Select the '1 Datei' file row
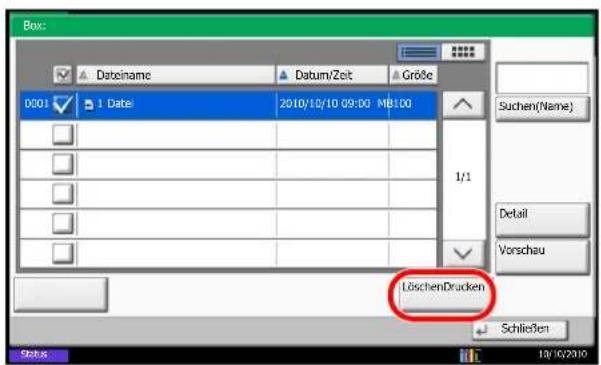This screenshot has height=365, width=601. click(x=228, y=105)
